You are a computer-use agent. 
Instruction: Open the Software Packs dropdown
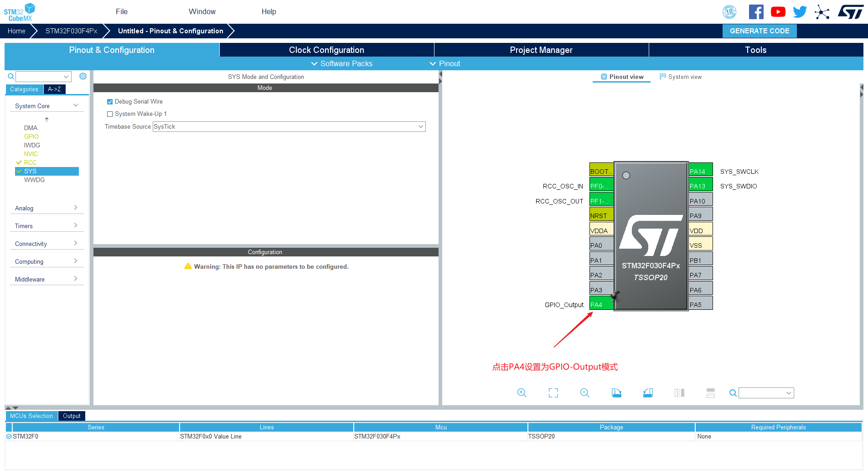pos(341,63)
